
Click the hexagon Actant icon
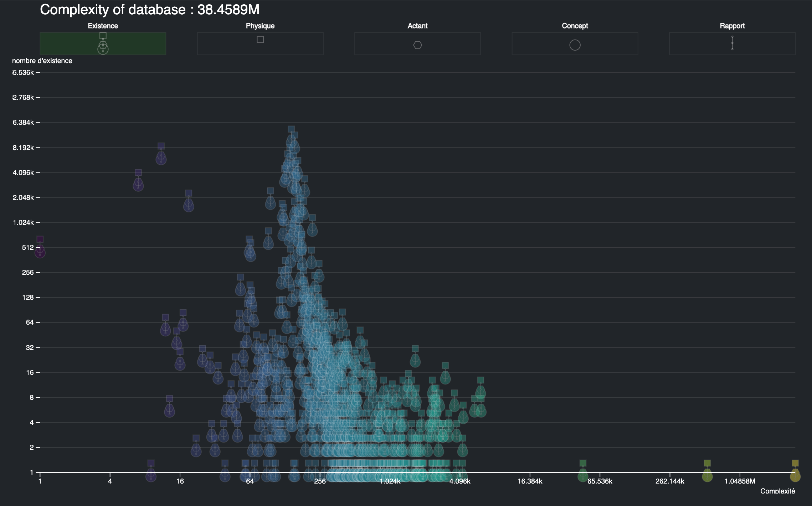point(417,45)
